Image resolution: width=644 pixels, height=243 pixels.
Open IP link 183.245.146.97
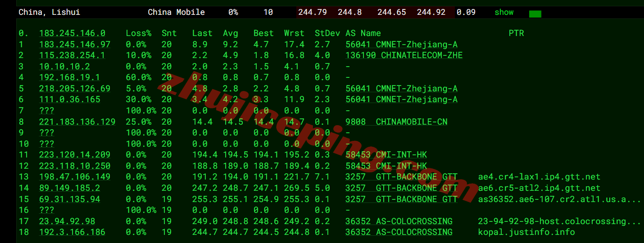(x=75, y=45)
